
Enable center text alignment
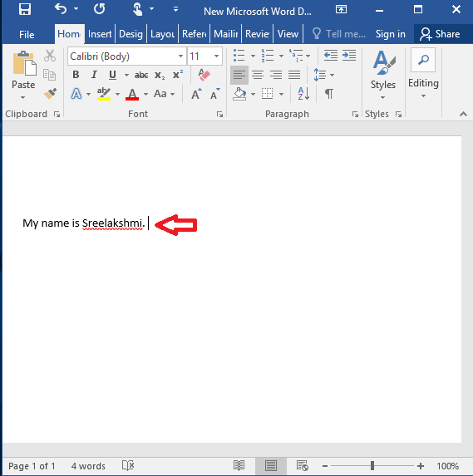pos(258,75)
